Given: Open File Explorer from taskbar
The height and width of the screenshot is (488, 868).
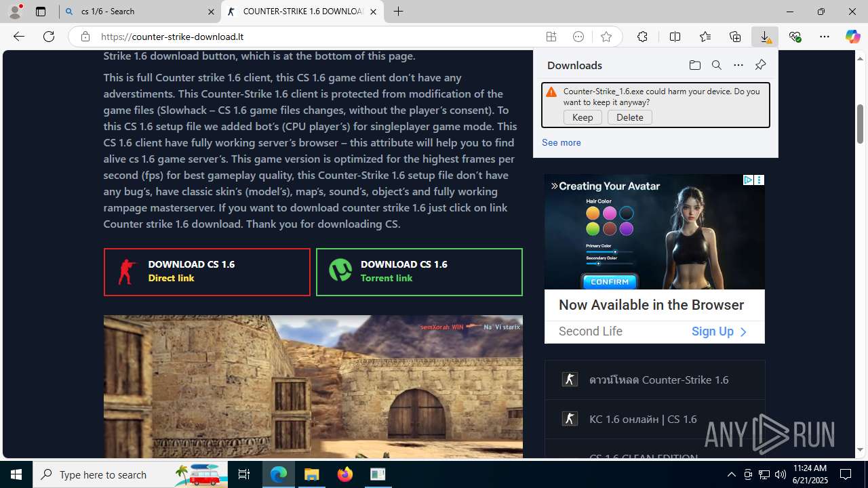Looking at the screenshot, I should 312,474.
